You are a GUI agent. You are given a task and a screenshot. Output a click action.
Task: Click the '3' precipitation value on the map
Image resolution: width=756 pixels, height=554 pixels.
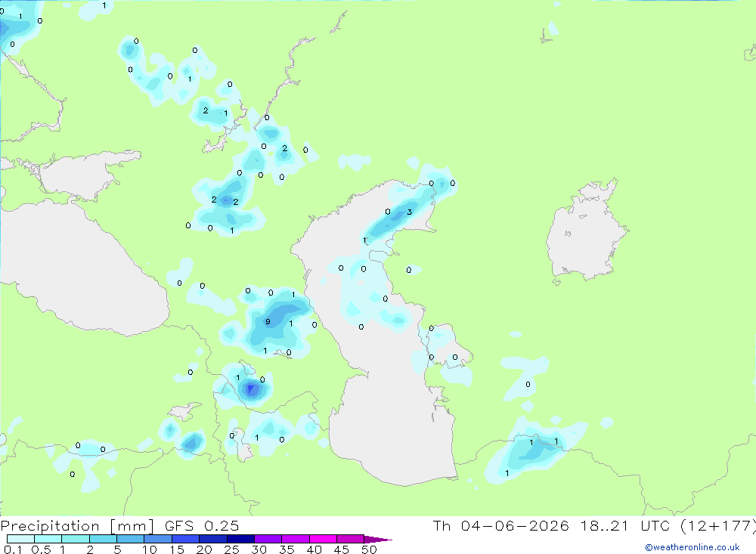[x=409, y=212]
